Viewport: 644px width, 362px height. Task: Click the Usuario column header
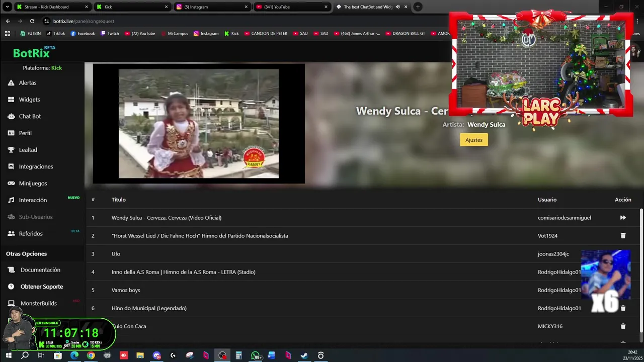(x=547, y=200)
